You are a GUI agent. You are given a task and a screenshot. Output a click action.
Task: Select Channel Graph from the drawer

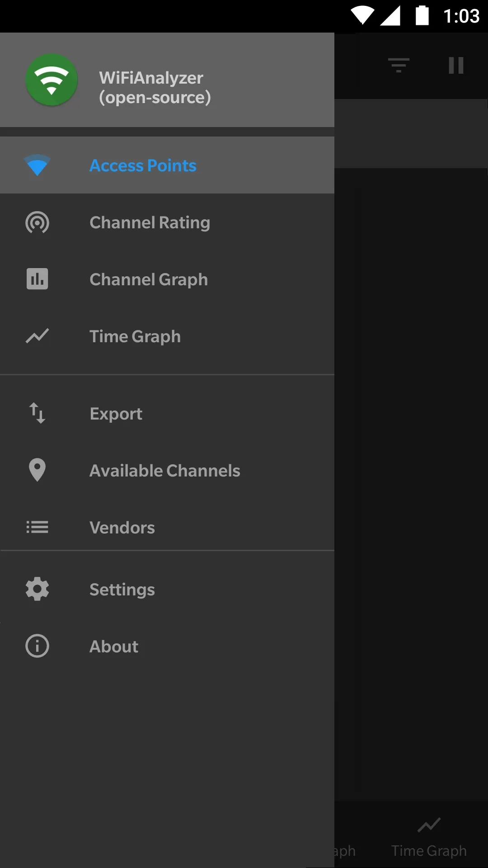pos(149,279)
